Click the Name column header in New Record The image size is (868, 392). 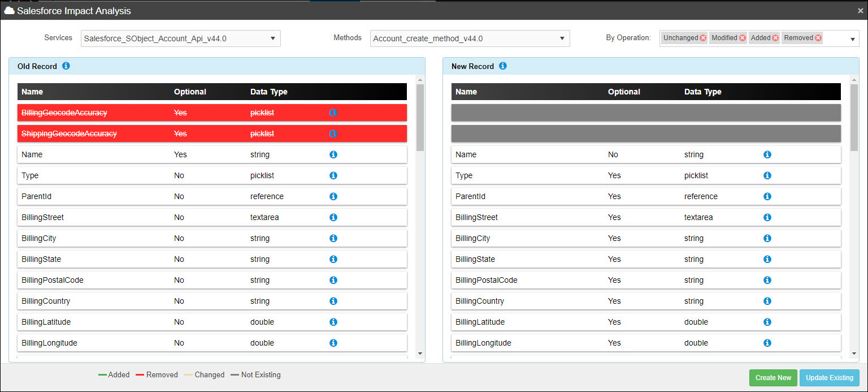[x=466, y=92]
